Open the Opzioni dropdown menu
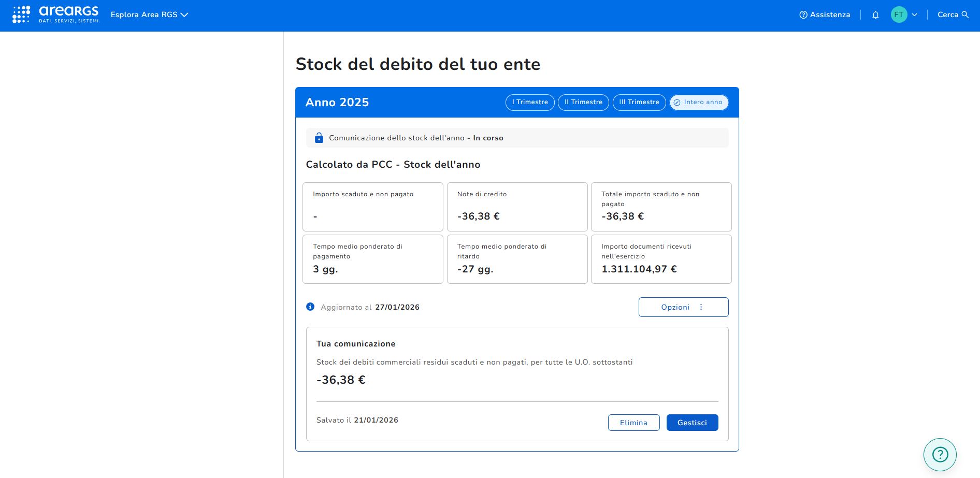 [x=683, y=307]
